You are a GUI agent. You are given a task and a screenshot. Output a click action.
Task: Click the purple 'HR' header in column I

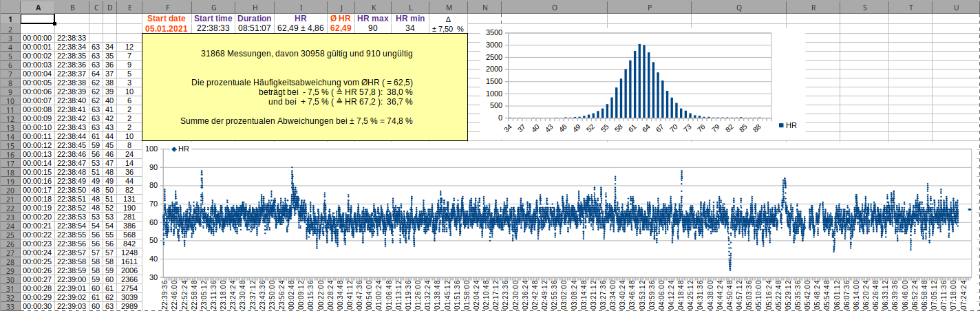pyautogui.click(x=301, y=19)
